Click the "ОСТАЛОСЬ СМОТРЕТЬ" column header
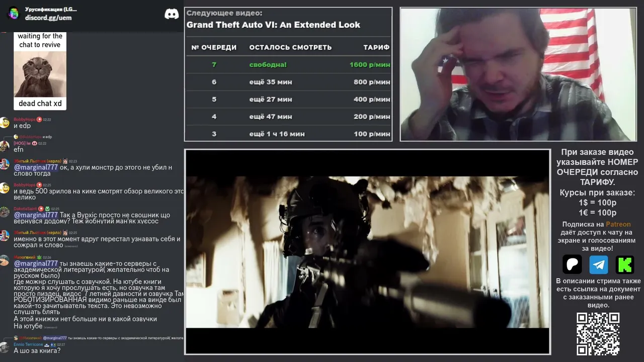644x362 pixels. point(290,47)
